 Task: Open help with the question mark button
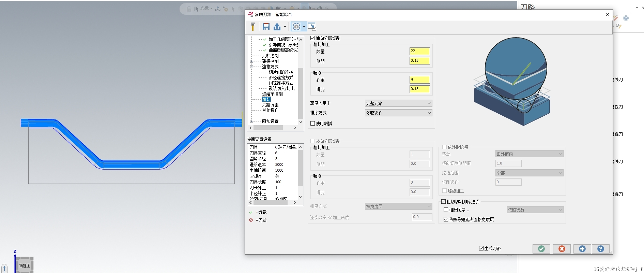pyautogui.click(x=601, y=249)
